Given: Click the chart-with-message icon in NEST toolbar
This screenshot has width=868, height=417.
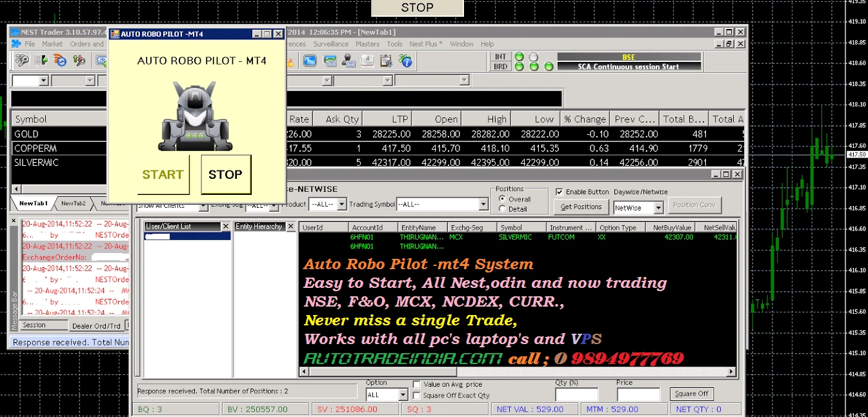Looking at the screenshot, I should point(330,61).
